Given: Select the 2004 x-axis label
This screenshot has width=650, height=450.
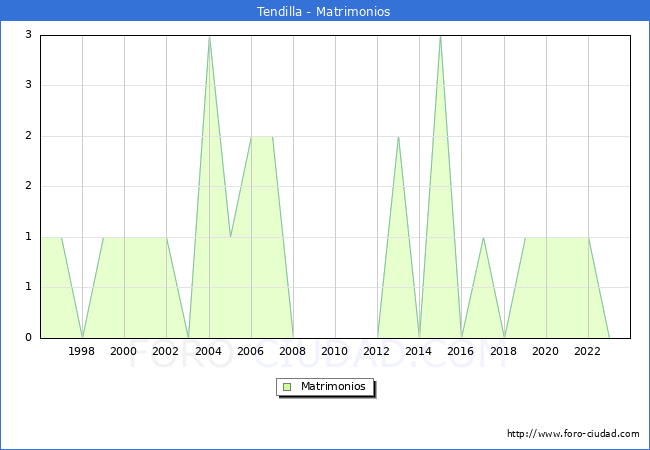Looking at the screenshot, I should pos(208,351).
